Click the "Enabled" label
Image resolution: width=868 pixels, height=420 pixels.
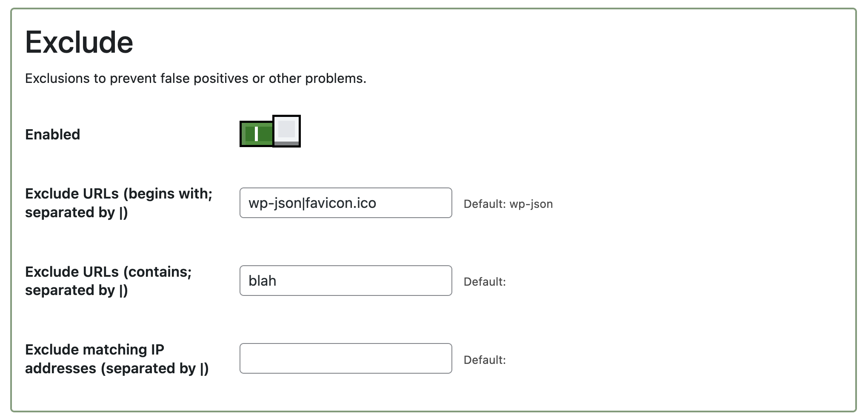coord(52,134)
